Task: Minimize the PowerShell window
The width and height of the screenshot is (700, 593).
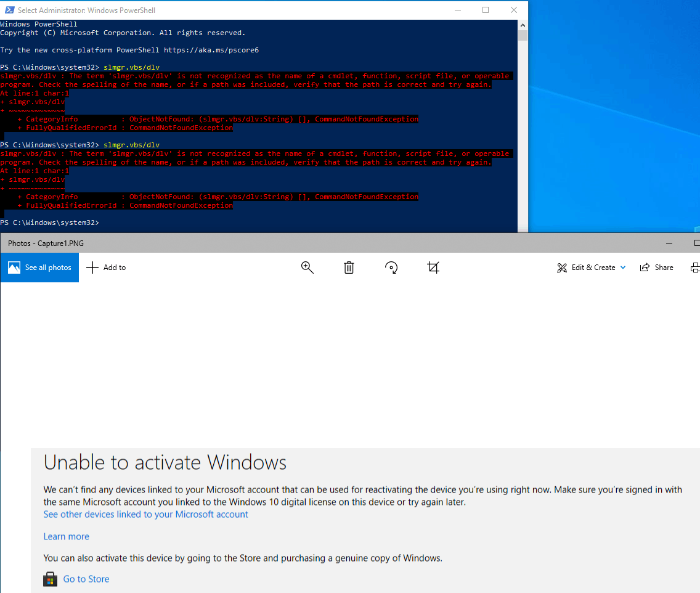Action: pyautogui.click(x=458, y=10)
